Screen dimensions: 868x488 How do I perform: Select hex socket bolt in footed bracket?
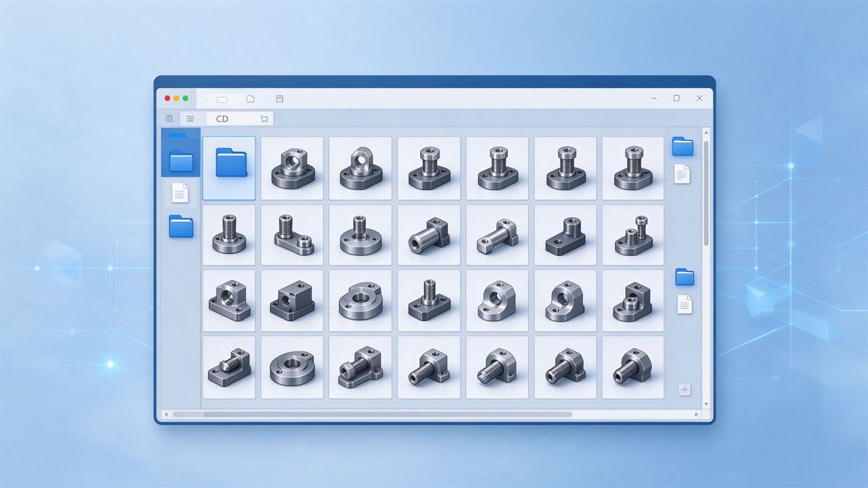tap(360, 367)
